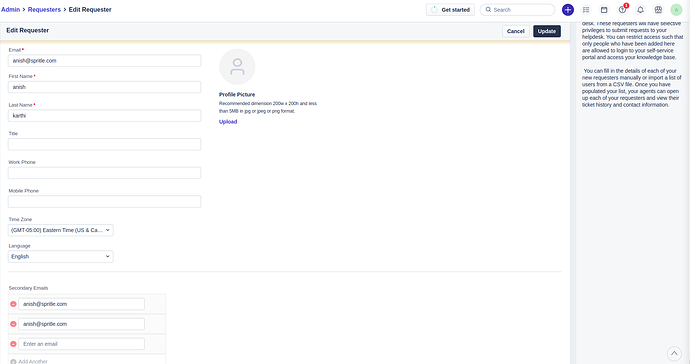Open the user avatar menu
Screen dimensions: 690x364
676,10
